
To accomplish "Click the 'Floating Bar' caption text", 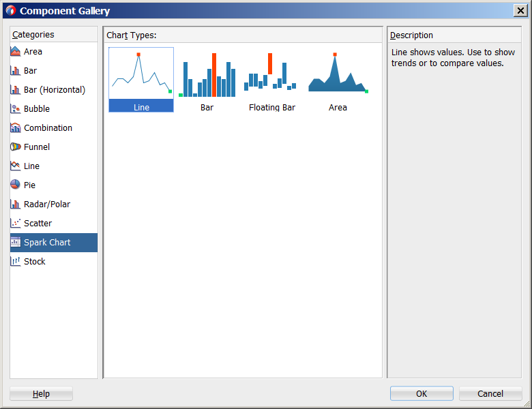I will [272, 108].
